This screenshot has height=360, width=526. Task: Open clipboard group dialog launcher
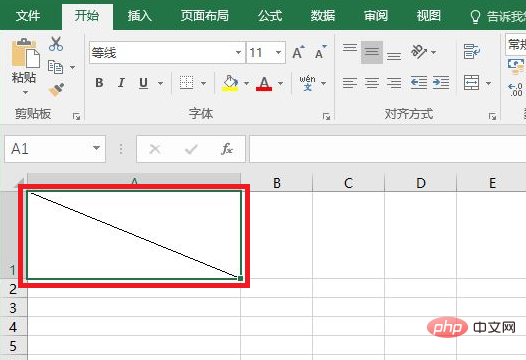tap(76, 116)
